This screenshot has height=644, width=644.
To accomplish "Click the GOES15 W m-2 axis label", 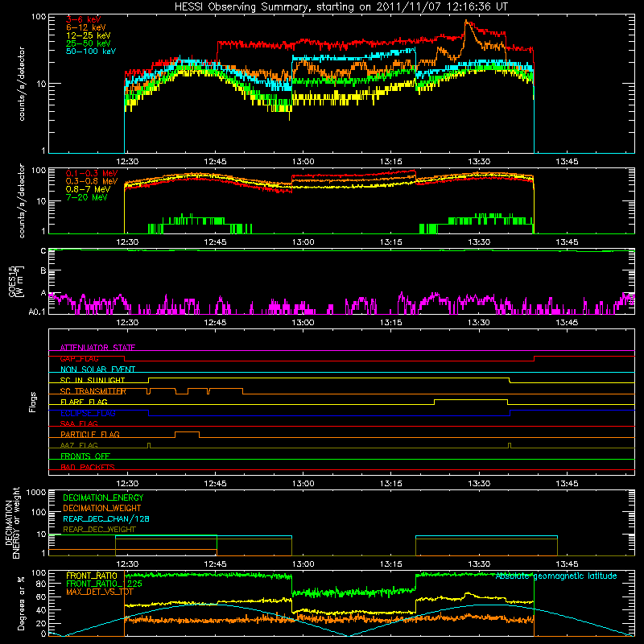I will (16, 281).
